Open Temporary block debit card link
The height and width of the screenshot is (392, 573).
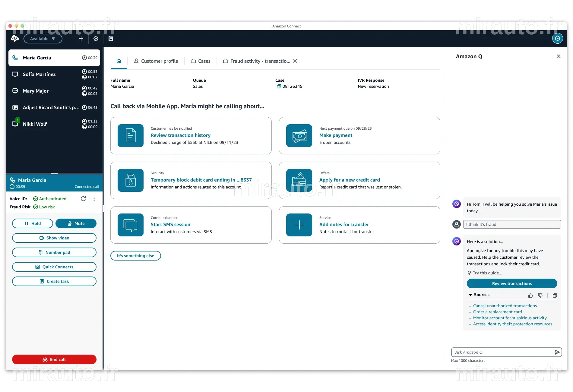201,180
